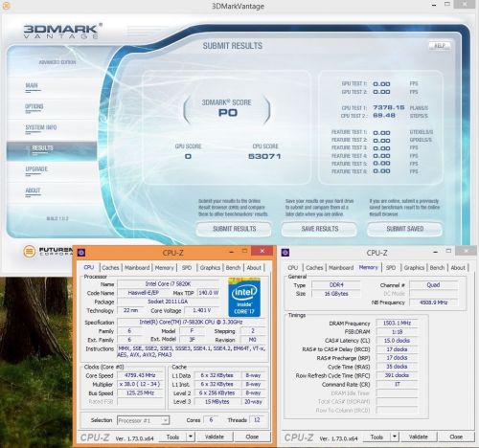Click Validate button in right CPU-Z window
This screenshot has width=479, height=448.
point(419,437)
